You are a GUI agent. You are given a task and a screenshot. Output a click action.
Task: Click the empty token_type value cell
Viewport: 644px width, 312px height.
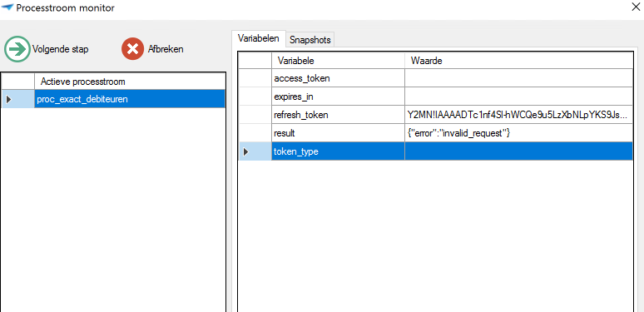(x=518, y=151)
